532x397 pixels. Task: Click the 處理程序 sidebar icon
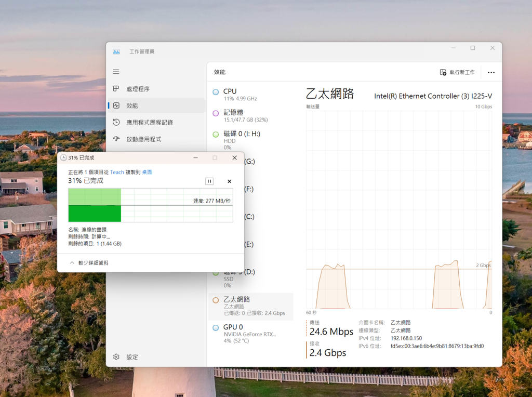[116, 88]
